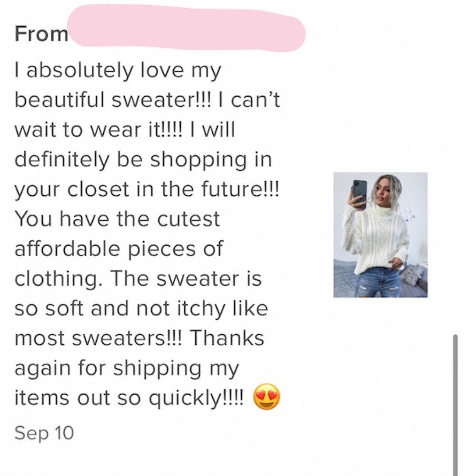Click the heart-eyes emoji

point(266,398)
